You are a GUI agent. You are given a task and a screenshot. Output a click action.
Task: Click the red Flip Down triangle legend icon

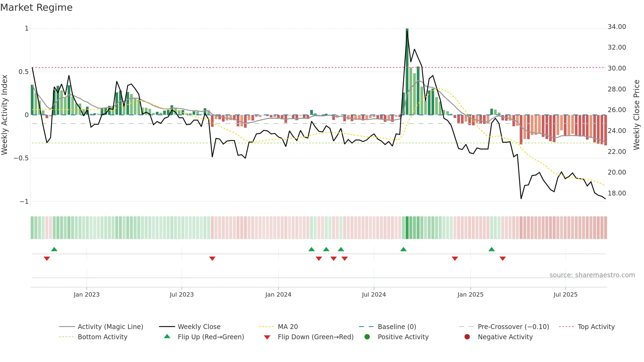267,337
